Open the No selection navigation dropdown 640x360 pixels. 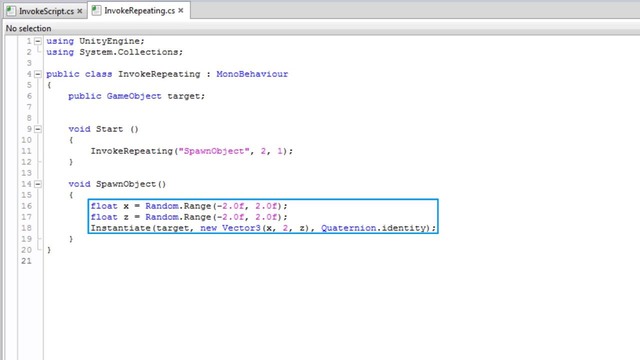coord(29,28)
